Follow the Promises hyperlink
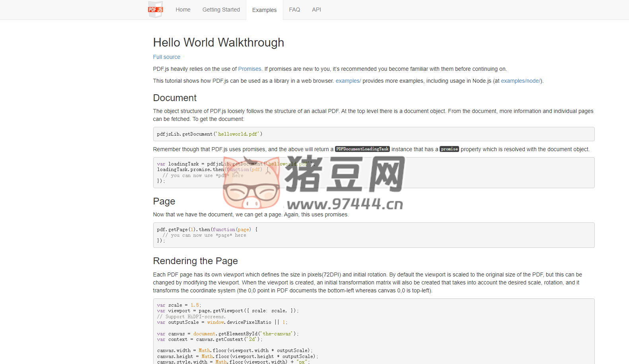This screenshot has height=364, width=629. pos(249,69)
